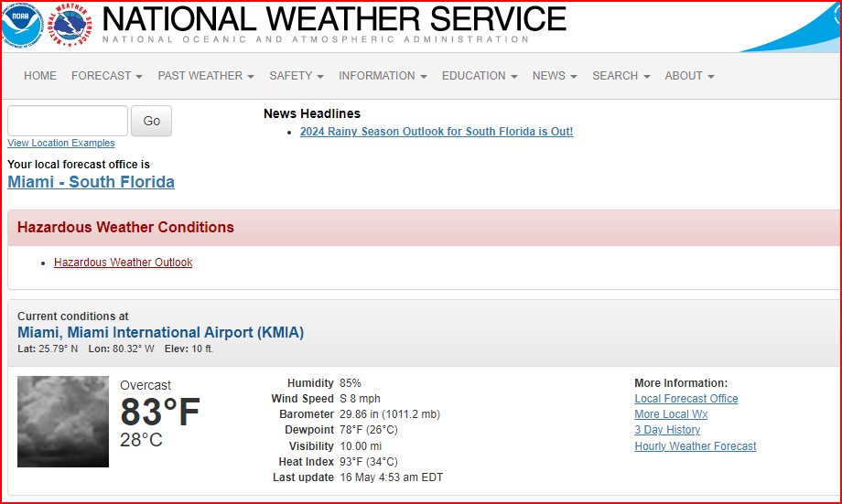Open the ABOUT menu
842x504 pixels.
(x=689, y=76)
